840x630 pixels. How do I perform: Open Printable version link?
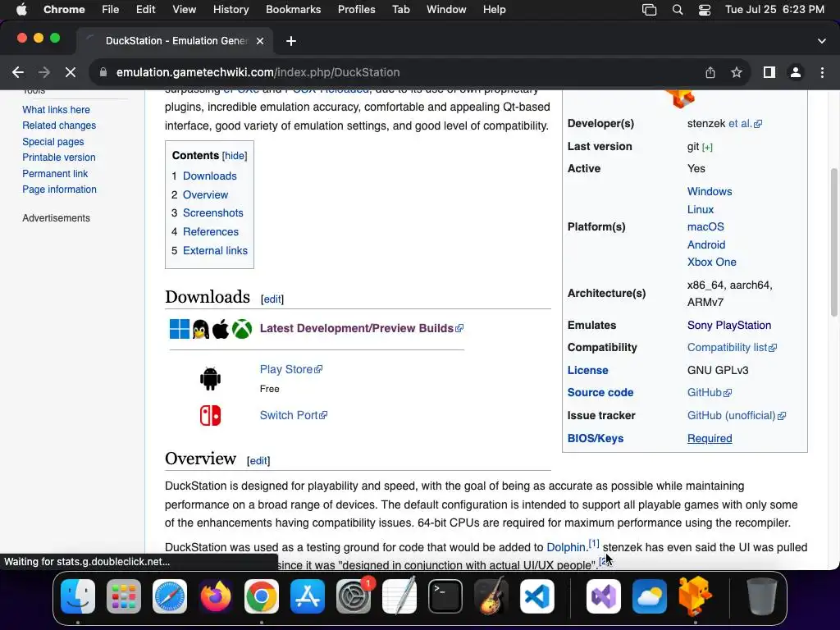[x=59, y=157]
